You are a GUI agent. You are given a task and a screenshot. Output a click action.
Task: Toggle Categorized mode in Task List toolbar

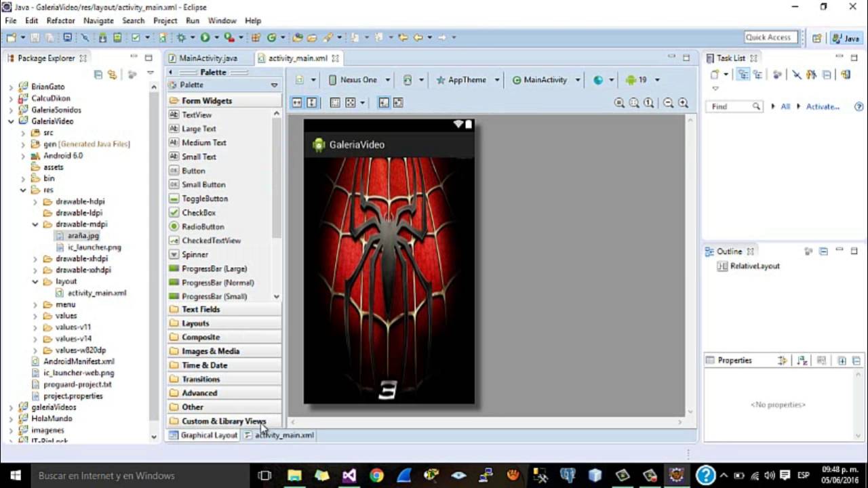[744, 75]
